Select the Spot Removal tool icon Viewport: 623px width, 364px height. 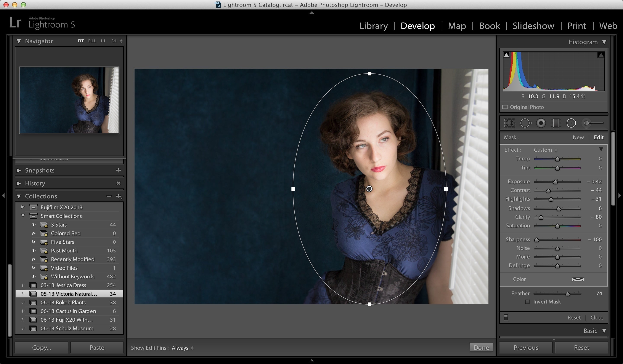point(526,123)
